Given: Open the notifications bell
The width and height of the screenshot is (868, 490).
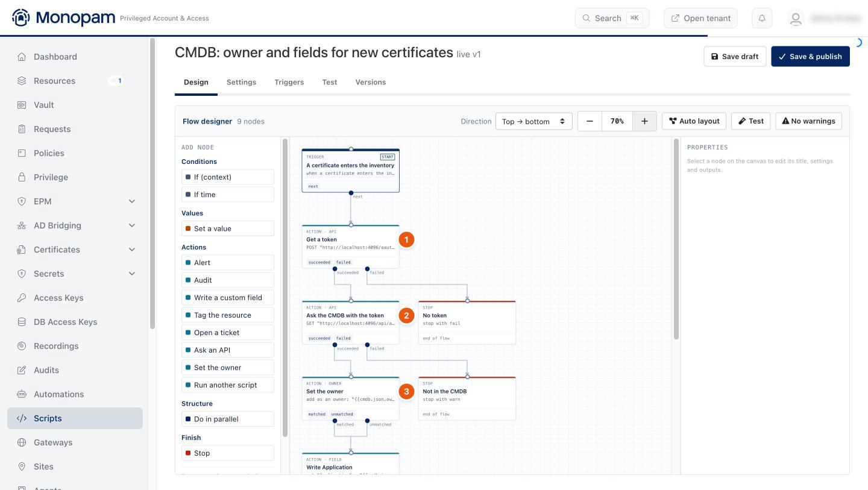Looking at the screenshot, I should 762,18.
